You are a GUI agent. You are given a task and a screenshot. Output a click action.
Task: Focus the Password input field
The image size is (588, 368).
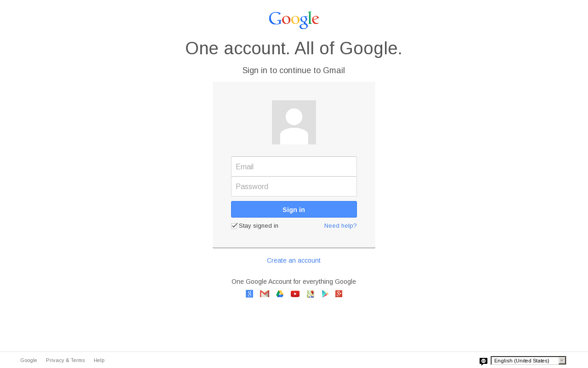tap(294, 186)
